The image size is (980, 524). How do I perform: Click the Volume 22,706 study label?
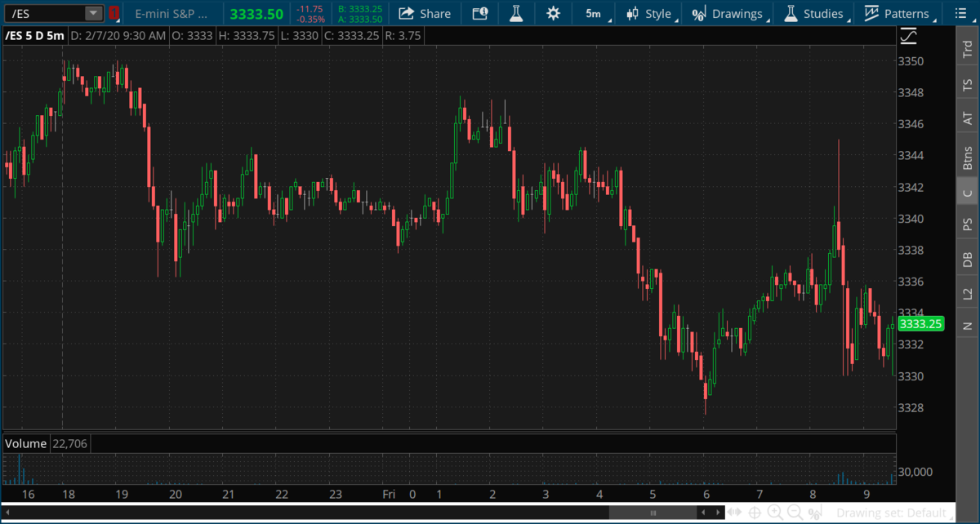coord(46,443)
